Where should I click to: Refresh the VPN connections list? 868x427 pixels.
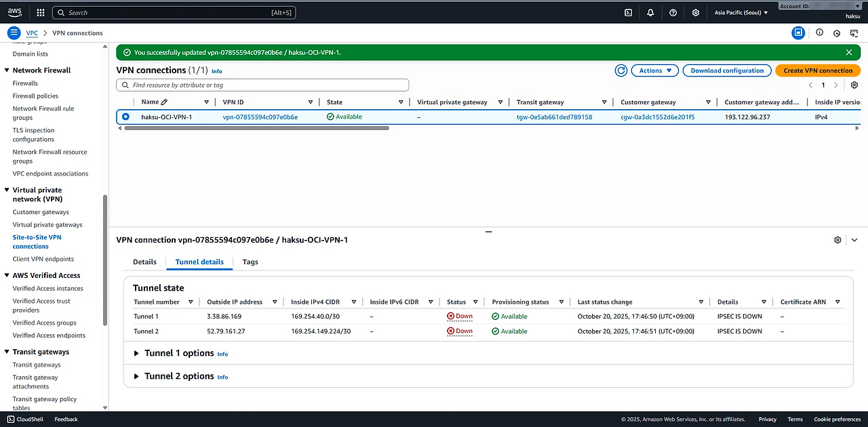[620, 70]
